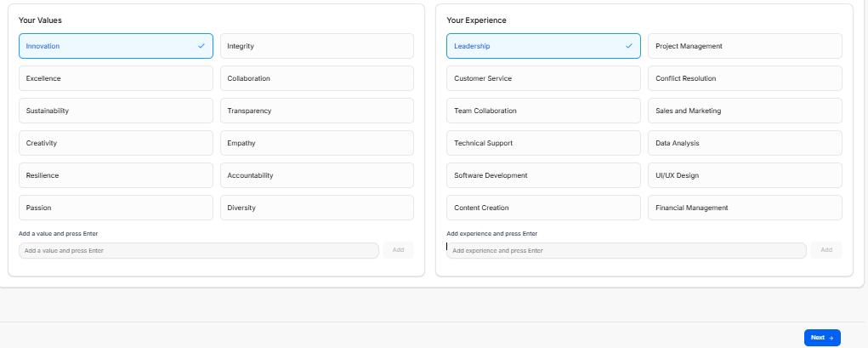Image resolution: width=868 pixels, height=348 pixels.
Task: Choose Content Creation experience
Action: (x=543, y=208)
